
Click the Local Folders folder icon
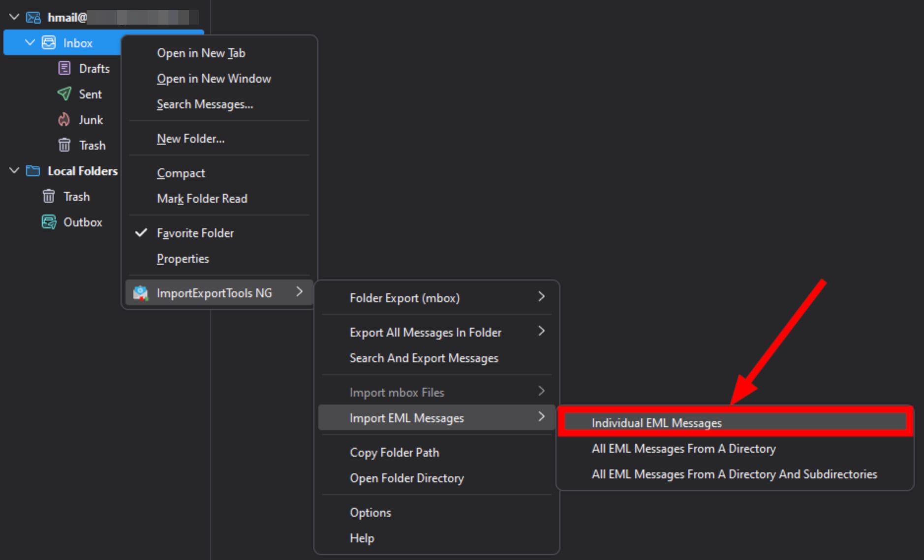31,171
